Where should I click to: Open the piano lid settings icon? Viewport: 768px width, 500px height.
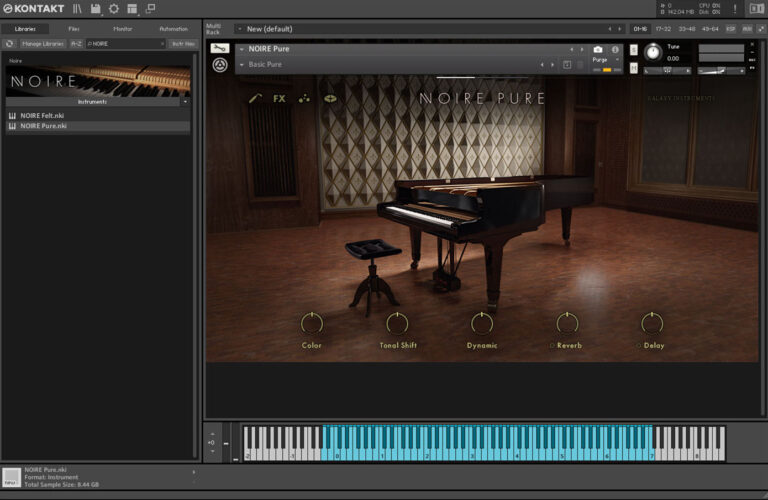click(x=330, y=98)
